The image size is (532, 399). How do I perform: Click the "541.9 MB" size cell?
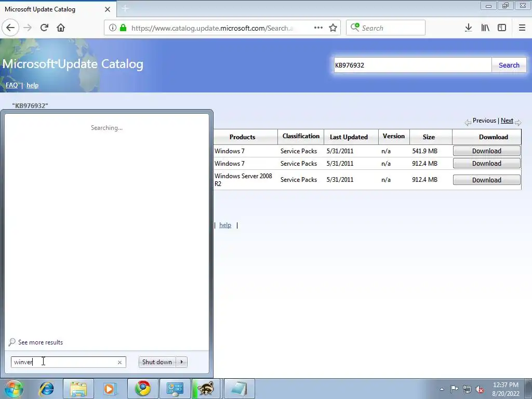point(425,151)
